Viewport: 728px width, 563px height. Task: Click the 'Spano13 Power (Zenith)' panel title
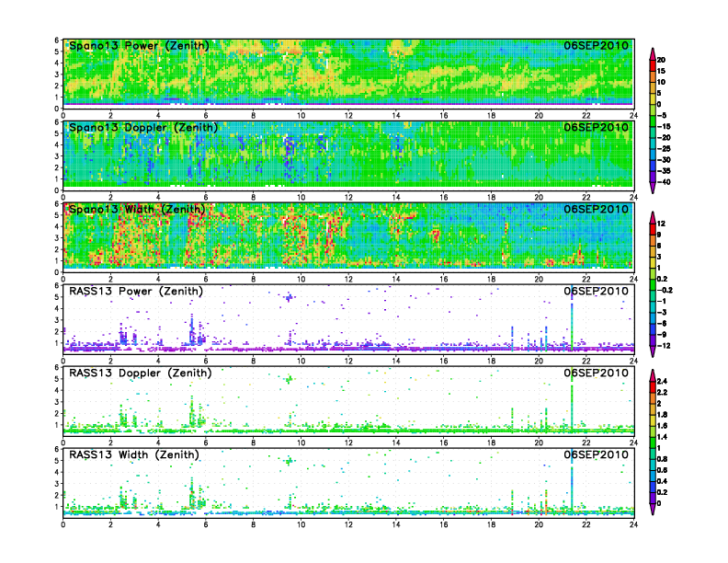(139, 46)
